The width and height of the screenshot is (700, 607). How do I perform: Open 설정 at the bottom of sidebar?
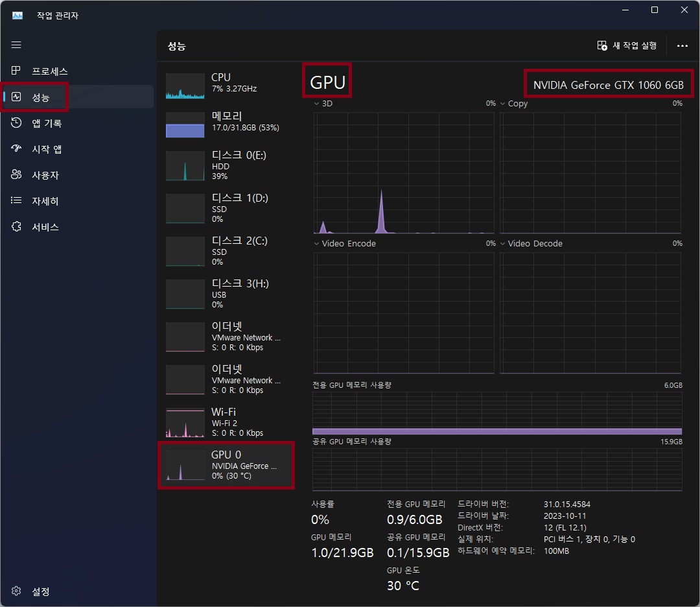point(77,591)
